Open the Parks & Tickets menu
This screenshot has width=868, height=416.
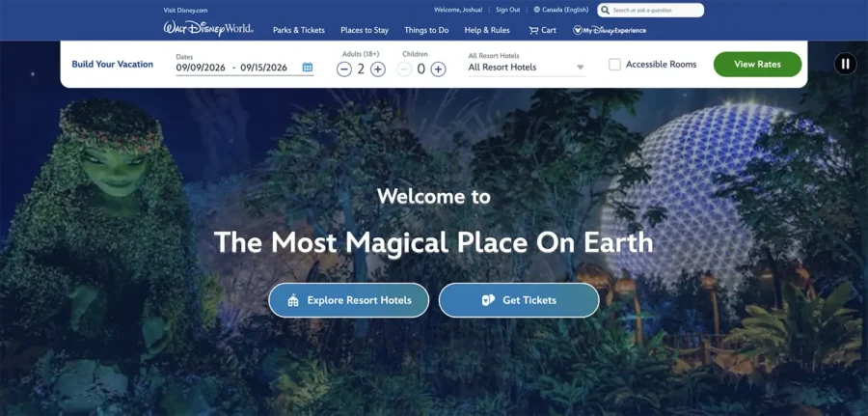pos(299,31)
